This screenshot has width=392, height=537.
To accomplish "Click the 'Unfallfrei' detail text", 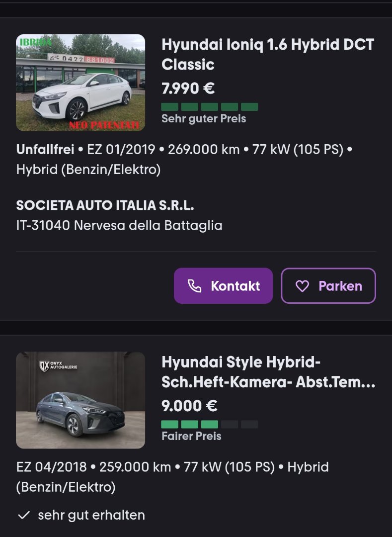I will point(45,150).
